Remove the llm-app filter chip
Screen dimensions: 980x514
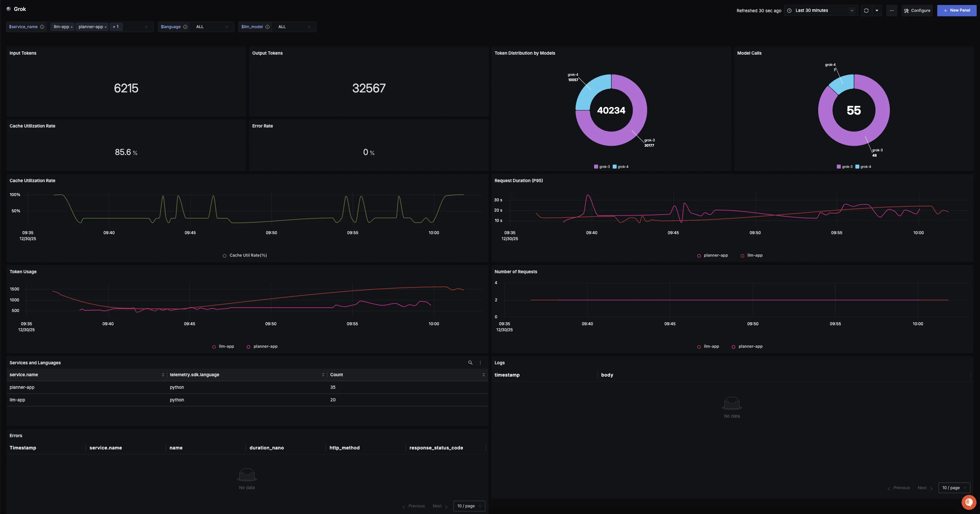click(x=71, y=26)
